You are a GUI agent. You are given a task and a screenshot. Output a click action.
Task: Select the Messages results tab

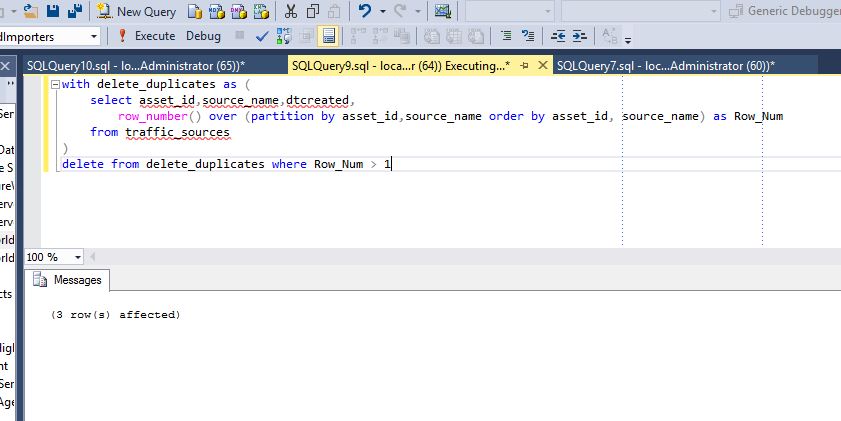68,280
